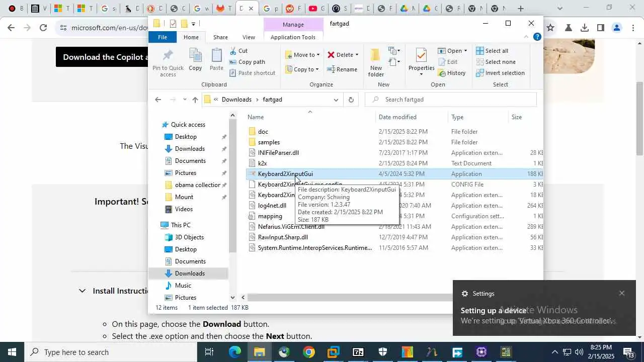
Task: Open Properties in the ribbon
Action: point(421,60)
